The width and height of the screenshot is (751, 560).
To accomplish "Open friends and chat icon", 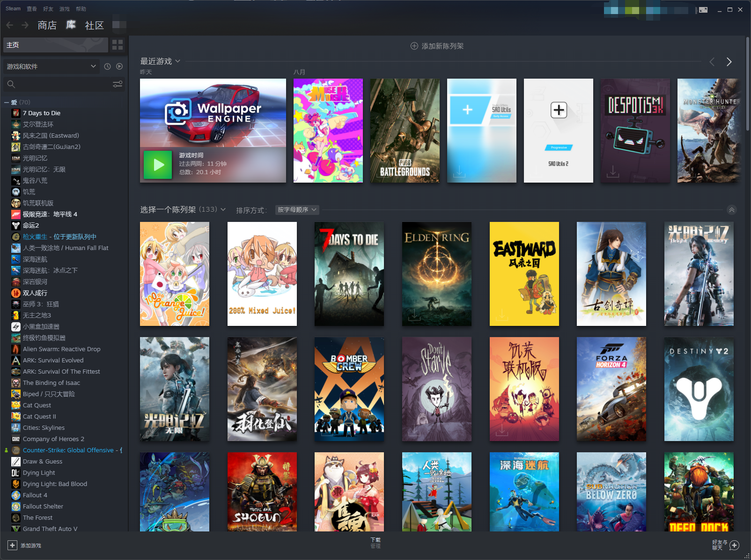I will point(734,545).
